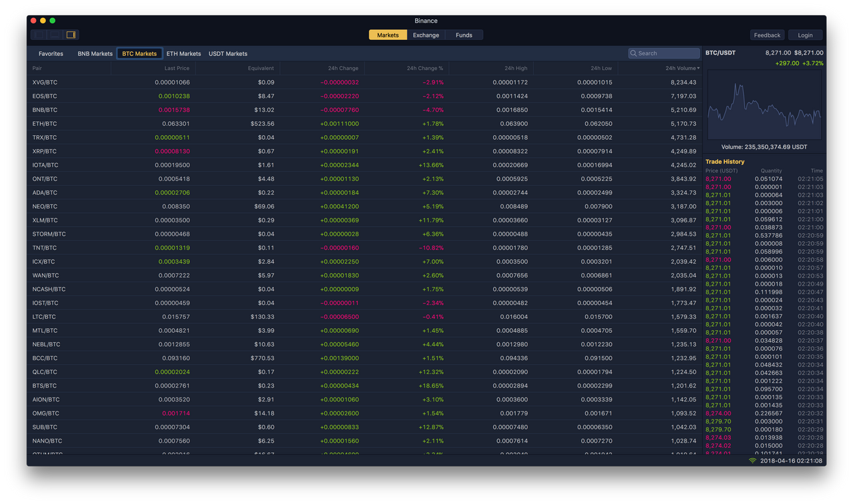Select the TNT/BTC pair
The image size is (853, 504).
coord(365,248)
